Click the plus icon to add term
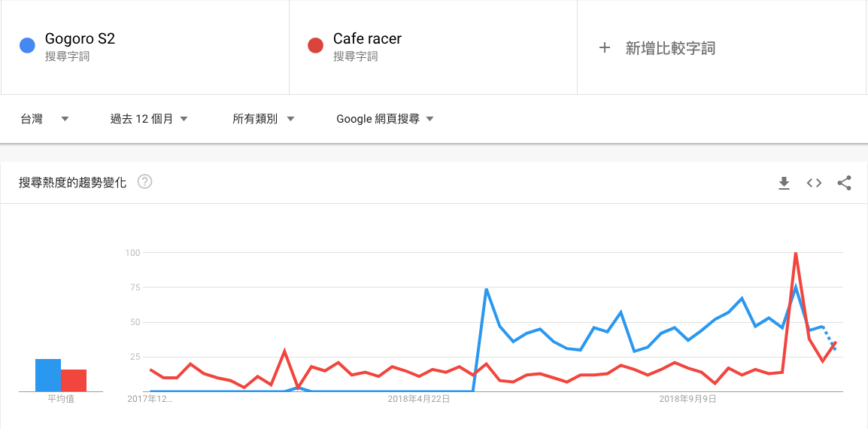This screenshot has width=868, height=429. [604, 48]
